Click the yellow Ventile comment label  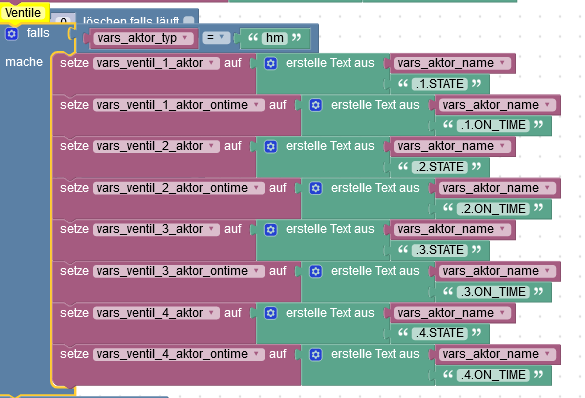click(23, 12)
